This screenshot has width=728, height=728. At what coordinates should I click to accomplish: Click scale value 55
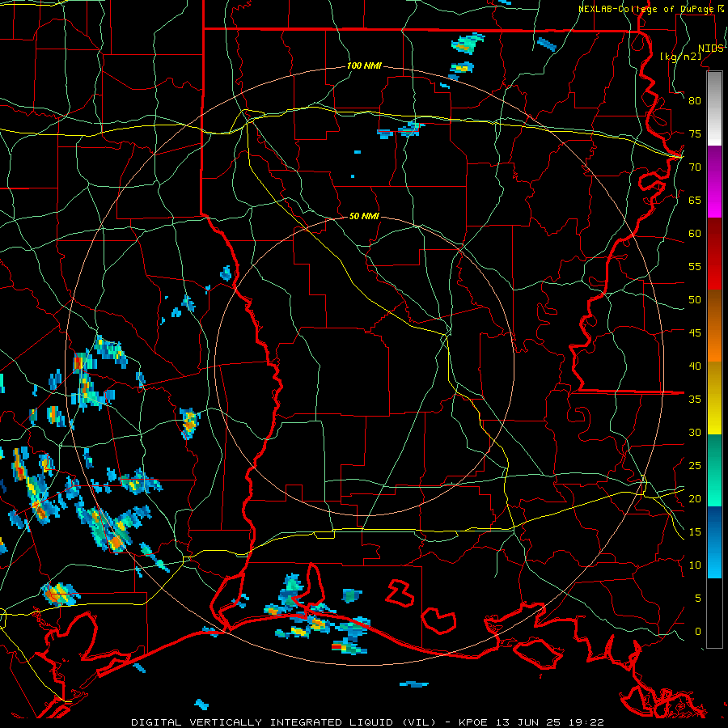click(x=695, y=266)
